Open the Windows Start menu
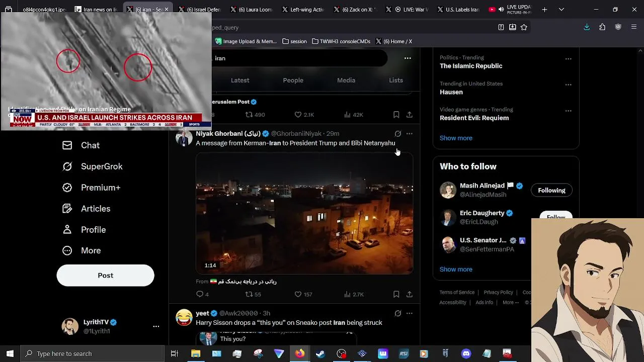Viewport: 644px width, 362px height. (x=10, y=353)
